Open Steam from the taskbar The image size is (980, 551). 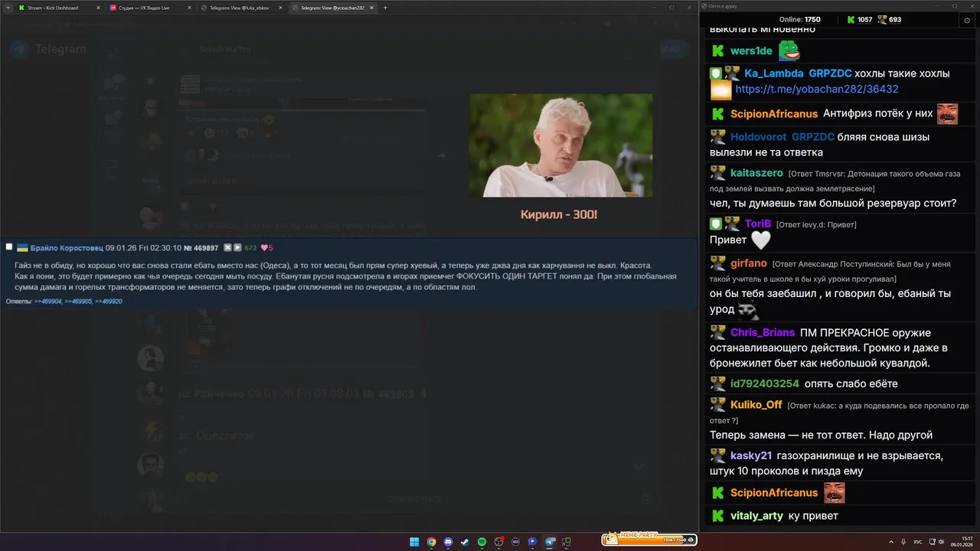tap(465, 542)
